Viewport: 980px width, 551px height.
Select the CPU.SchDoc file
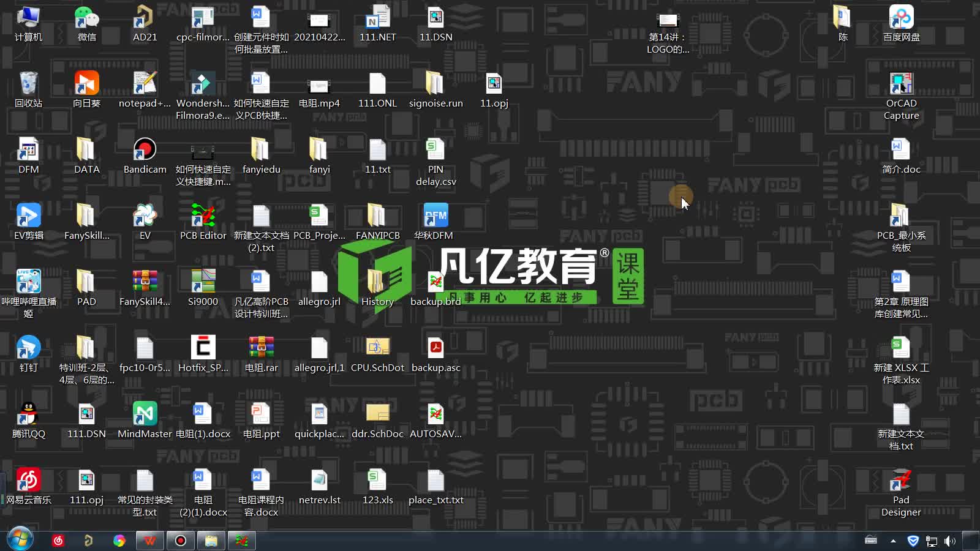[377, 355]
